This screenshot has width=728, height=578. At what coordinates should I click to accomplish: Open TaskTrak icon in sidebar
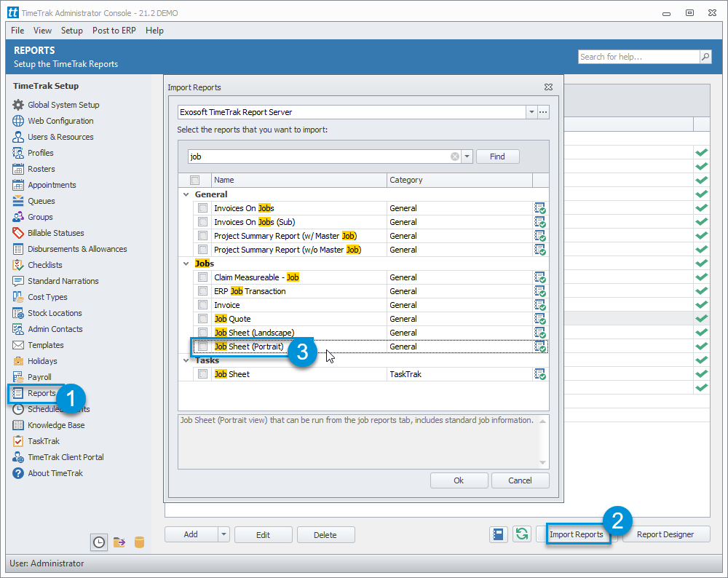pyautogui.click(x=18, y=441)
